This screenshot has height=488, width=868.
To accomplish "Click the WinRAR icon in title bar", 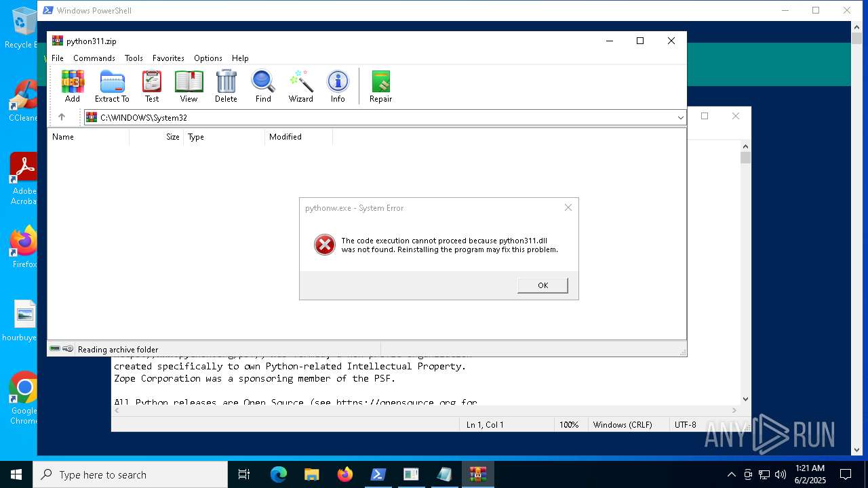I will pyautogui.click(x=58, y=41).
